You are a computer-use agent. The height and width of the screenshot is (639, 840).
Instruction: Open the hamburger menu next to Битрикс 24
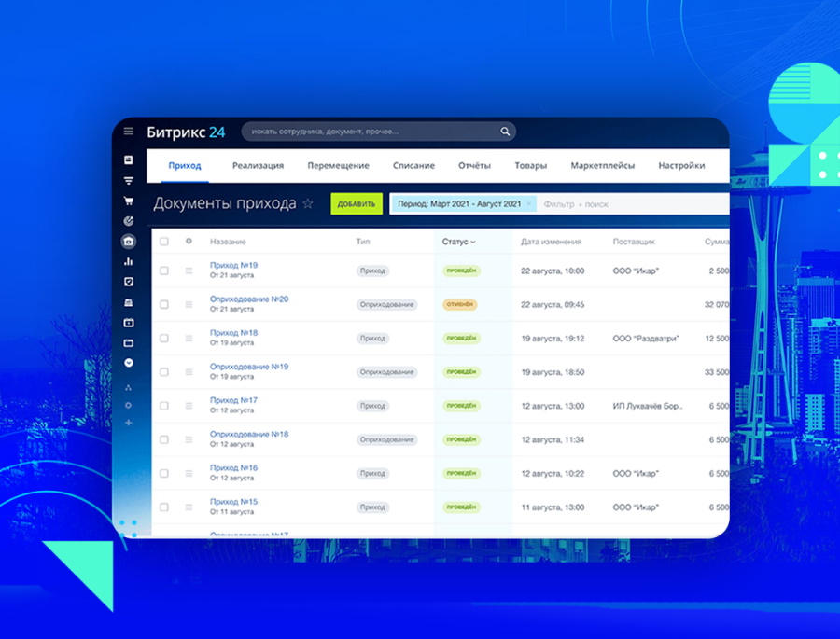click(129, 132)
